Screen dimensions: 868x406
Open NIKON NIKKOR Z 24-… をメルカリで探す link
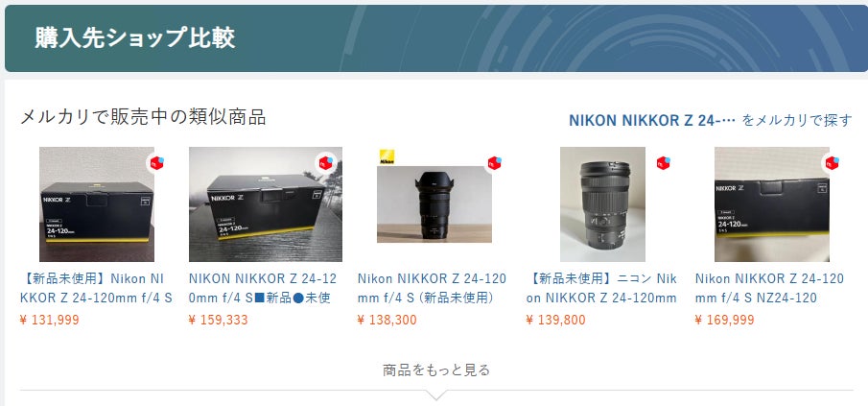coord(711,120)
